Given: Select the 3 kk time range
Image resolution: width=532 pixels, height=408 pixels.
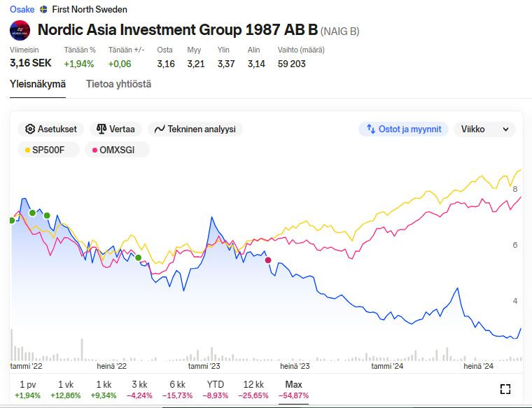Looking at the screenshot, I should pos(139,389).
